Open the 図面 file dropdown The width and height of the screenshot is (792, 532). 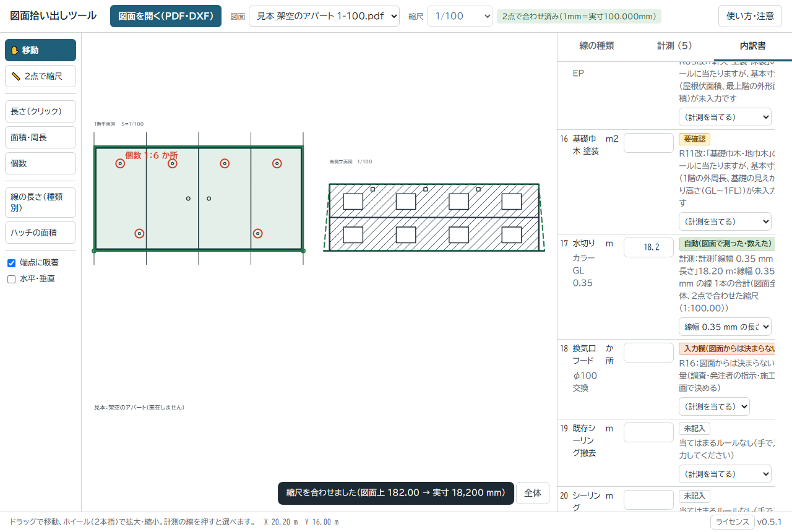click(324, 16)
